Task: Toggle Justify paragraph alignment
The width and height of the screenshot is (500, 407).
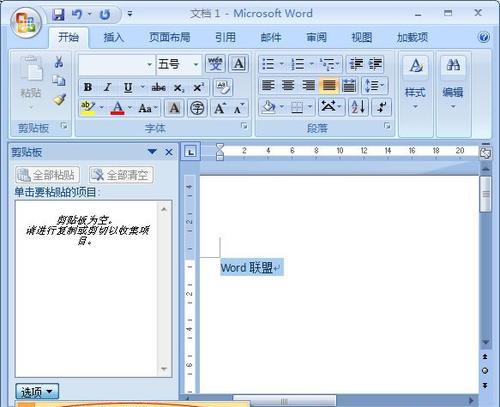Action: pos(329,86)
